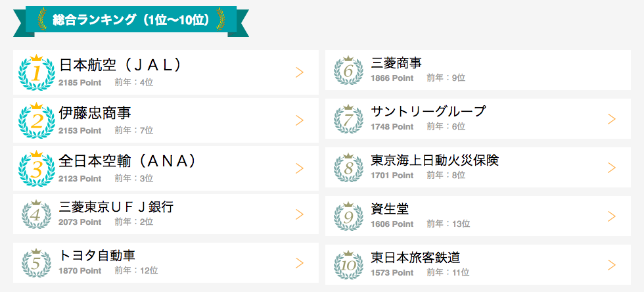This screenshot has width=644, height=292.
Task: Click the gold number 1 laurel badge
Action: [x=37, y=72]
